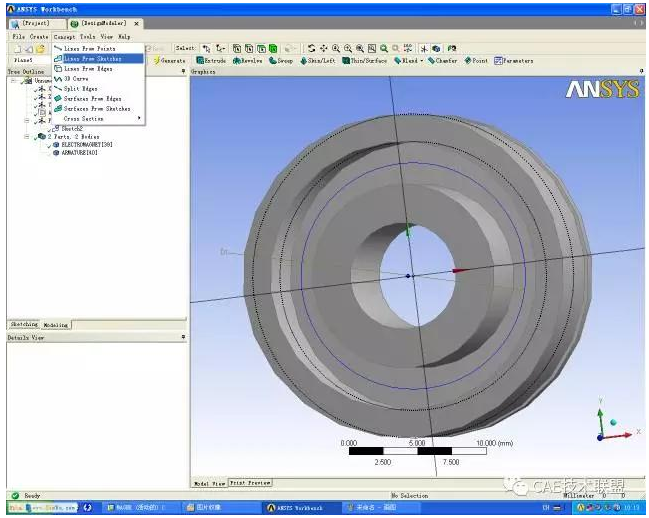The image size is (649, 518).
Task: Select the ARMATURE body in tree
Action: pos(79,153)
